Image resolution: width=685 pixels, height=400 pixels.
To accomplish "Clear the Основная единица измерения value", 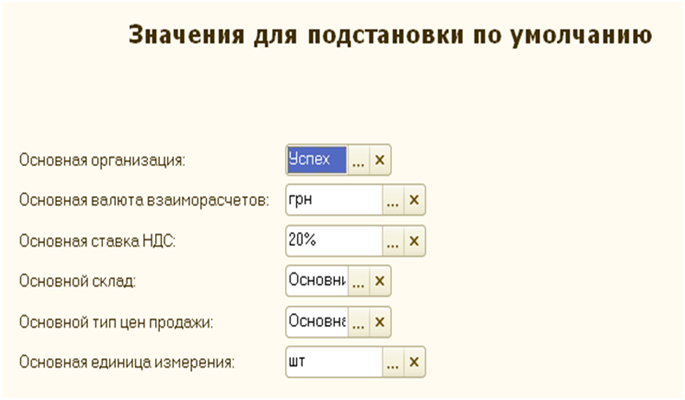I will (x=414, y=362).
